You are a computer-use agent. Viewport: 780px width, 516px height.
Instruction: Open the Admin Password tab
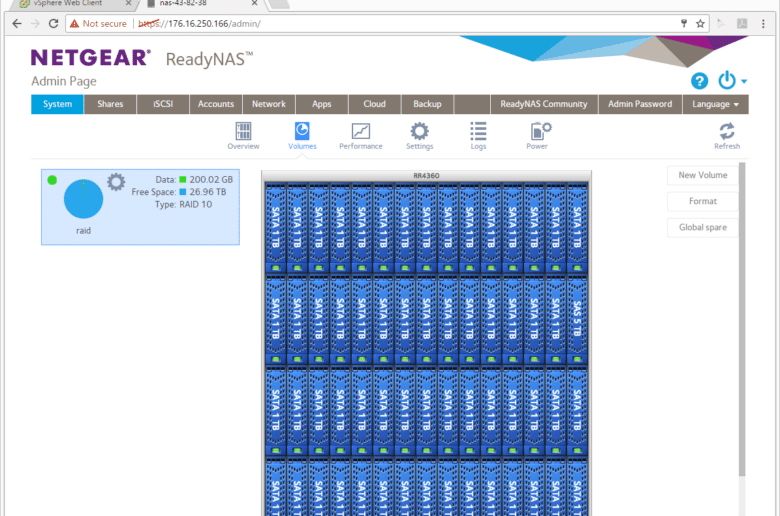point(640,104)
